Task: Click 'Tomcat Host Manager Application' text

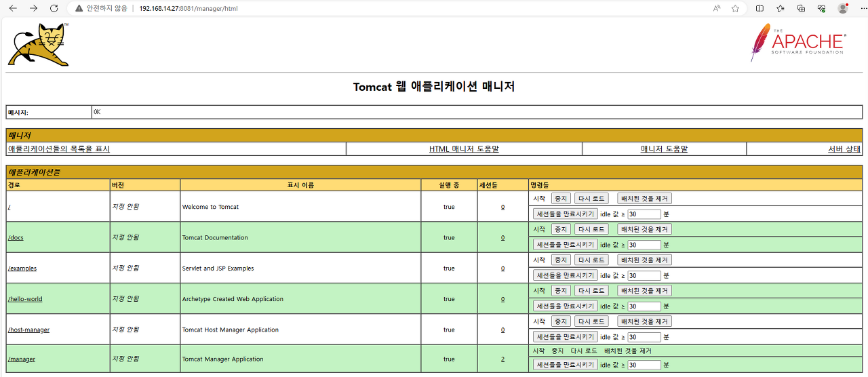Action: click(x=231, y=330)
